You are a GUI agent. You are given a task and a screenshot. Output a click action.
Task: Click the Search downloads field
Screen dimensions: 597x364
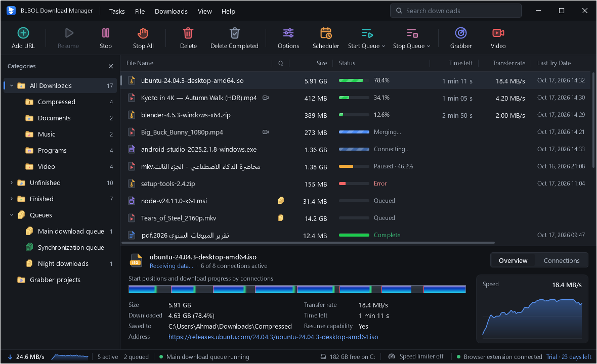coord(455,11)
